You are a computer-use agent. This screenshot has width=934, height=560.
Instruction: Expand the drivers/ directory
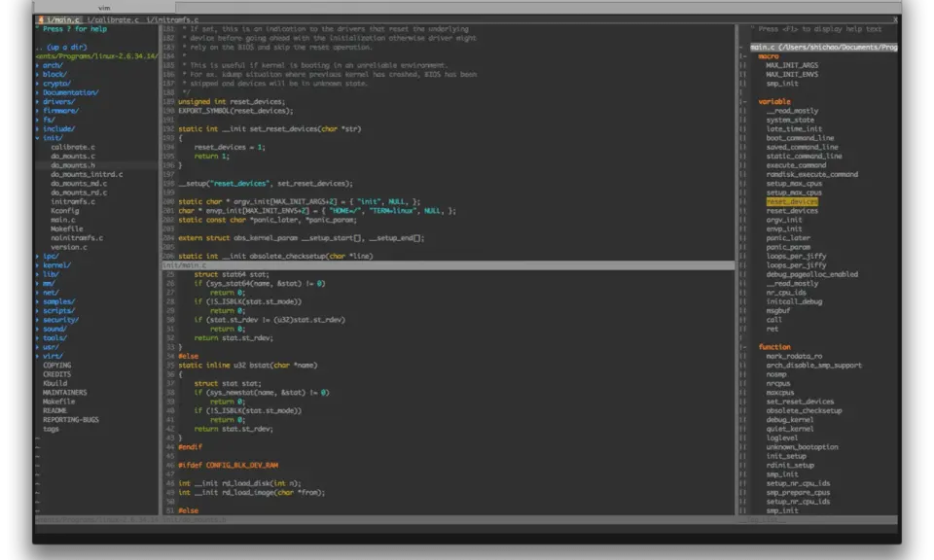pos(58,102)
